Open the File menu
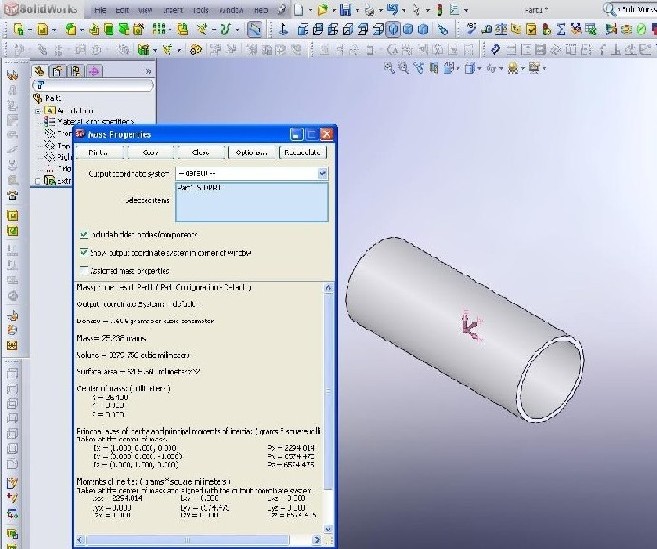The height and width of the screenshot is (549, 657). click(101, 8)
